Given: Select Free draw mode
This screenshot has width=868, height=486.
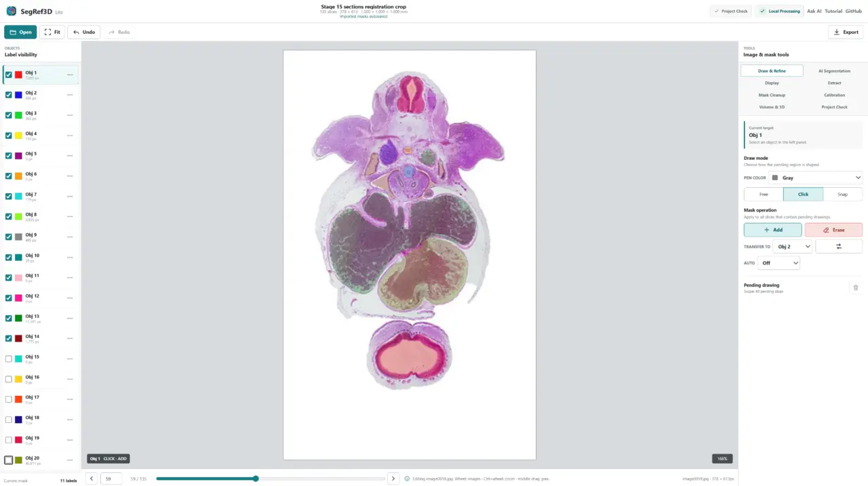Looking at the screenshot, I should 764,195.
